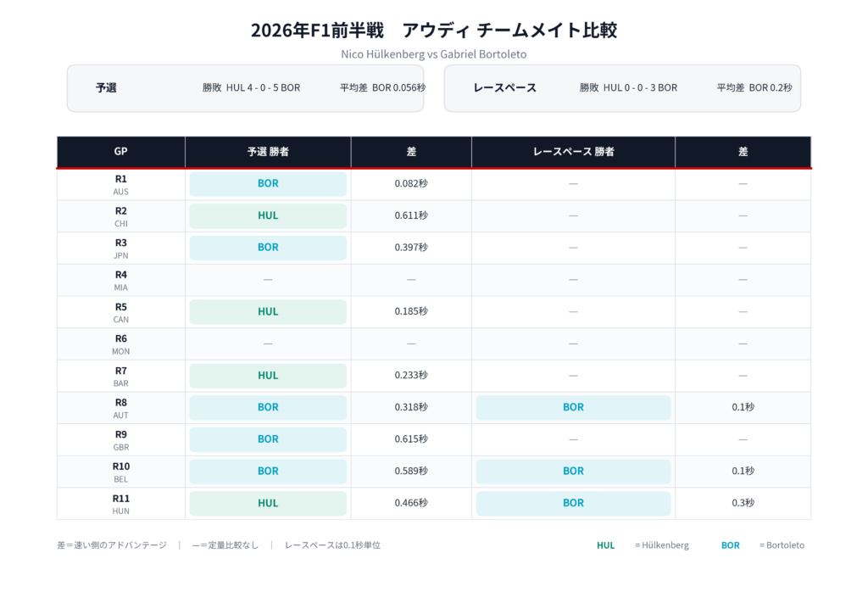Click the R7 BAR row label

click(x=120, y=377)
